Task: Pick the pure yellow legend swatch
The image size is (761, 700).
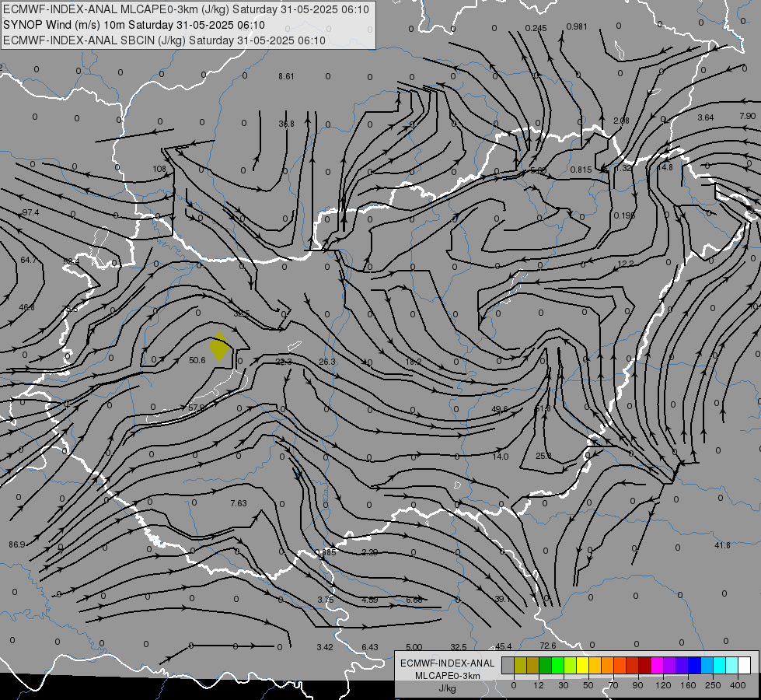Action: pyautogui.click(x=582, y=665)
